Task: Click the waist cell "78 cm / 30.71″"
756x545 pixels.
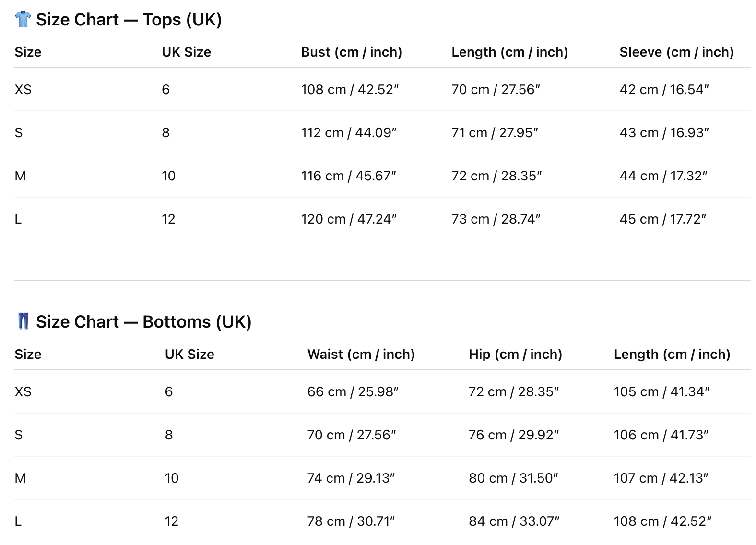Action: (x=351, y=521)
